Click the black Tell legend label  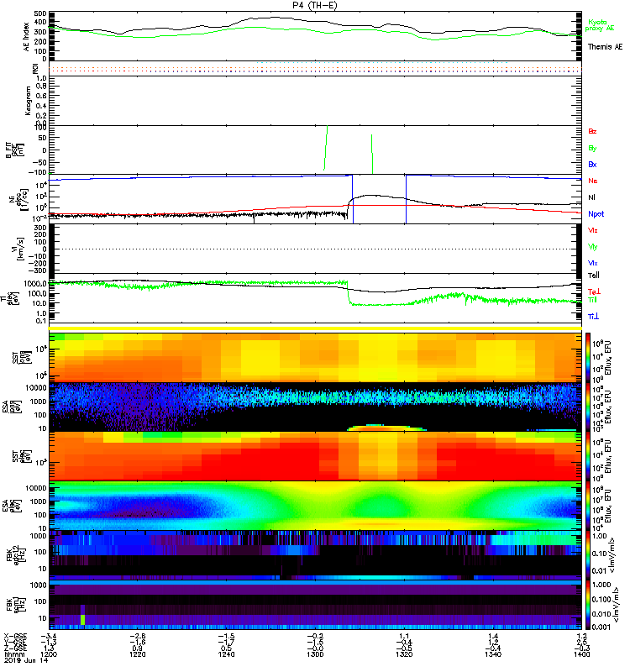point(594,276)
